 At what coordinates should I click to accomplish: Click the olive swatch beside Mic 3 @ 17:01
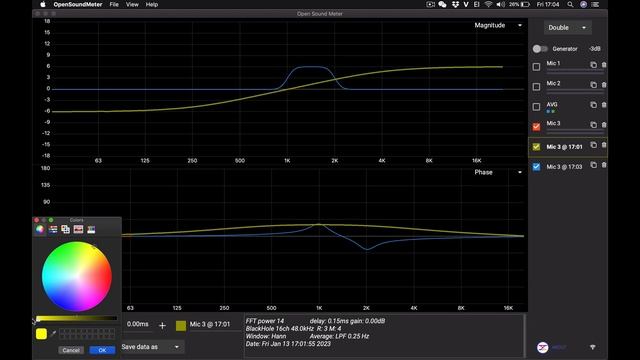tap(181, 325)
